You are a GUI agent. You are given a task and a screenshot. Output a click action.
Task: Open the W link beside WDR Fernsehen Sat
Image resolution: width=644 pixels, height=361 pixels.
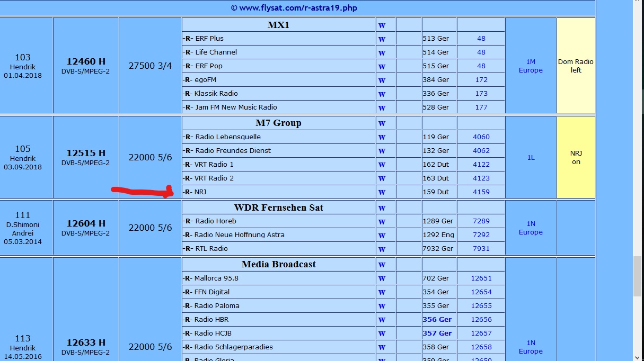point(382,207)
